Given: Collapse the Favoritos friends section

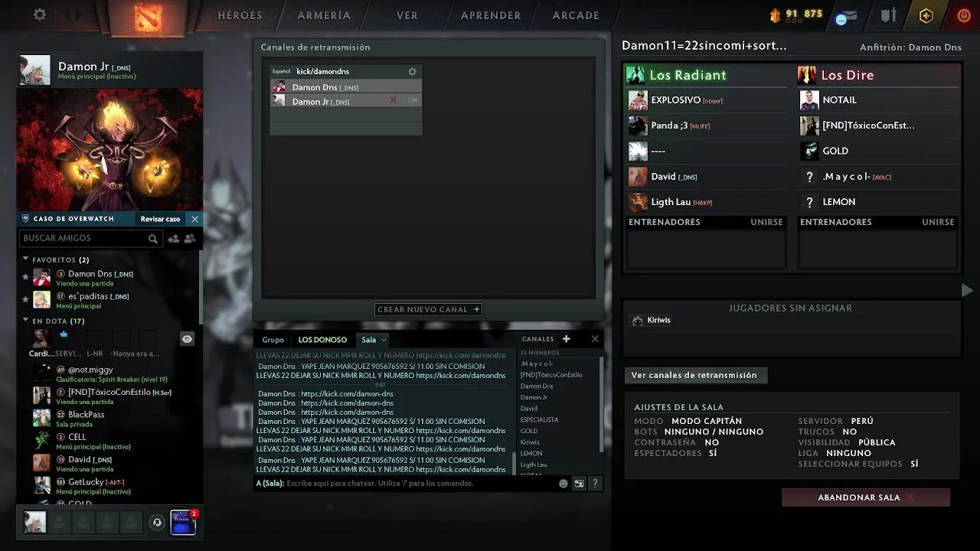Looking at the screenshot, I should point(25,259).
